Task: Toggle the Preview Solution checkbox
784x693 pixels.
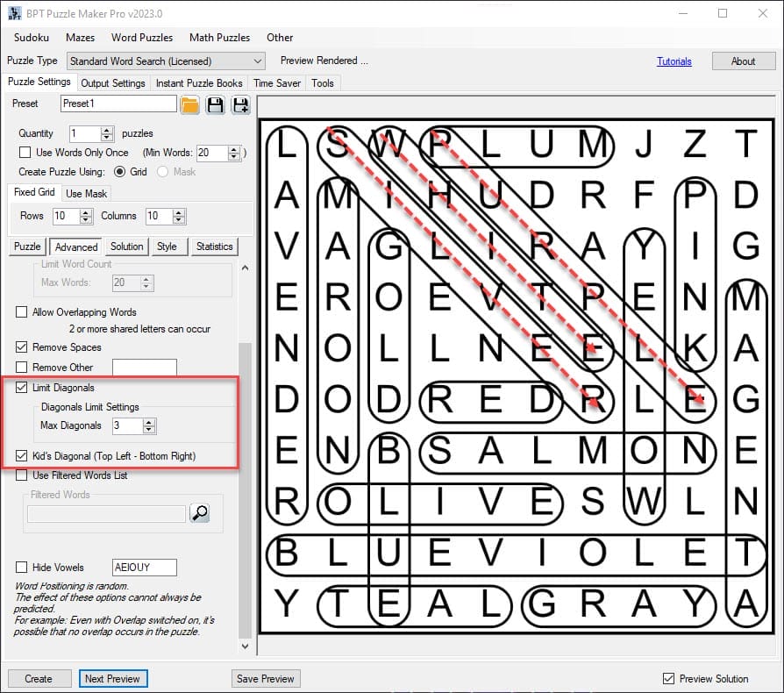Action: [669, 678]
